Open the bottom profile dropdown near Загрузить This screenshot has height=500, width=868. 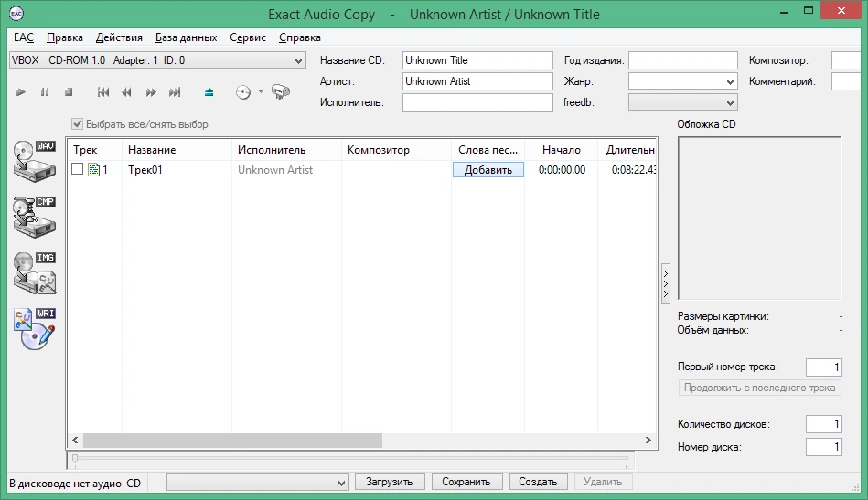257,483
